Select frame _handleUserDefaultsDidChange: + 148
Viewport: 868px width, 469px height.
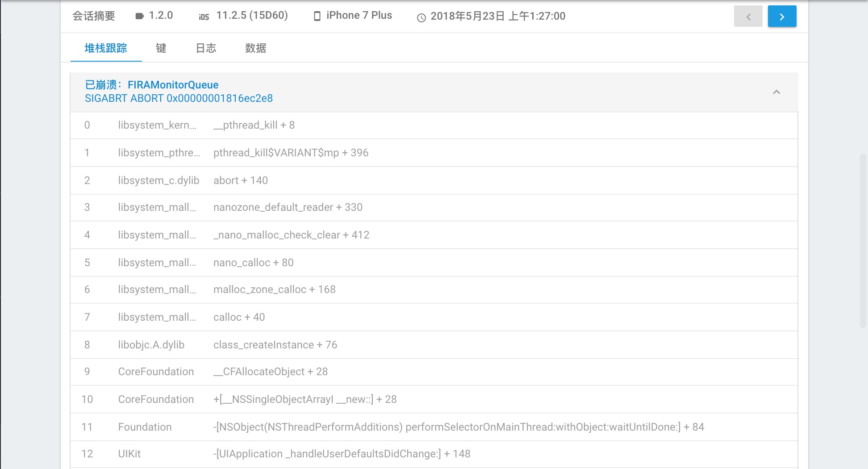[434, 454]
